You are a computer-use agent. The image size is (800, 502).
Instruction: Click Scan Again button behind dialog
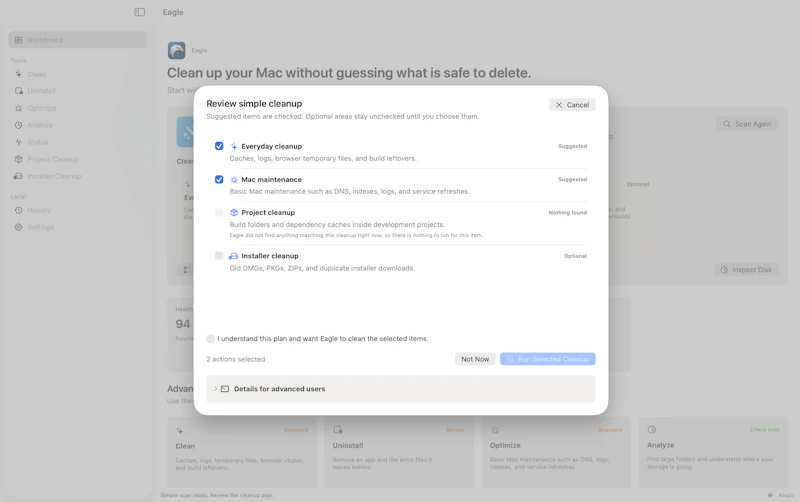(x=747, y=124)
